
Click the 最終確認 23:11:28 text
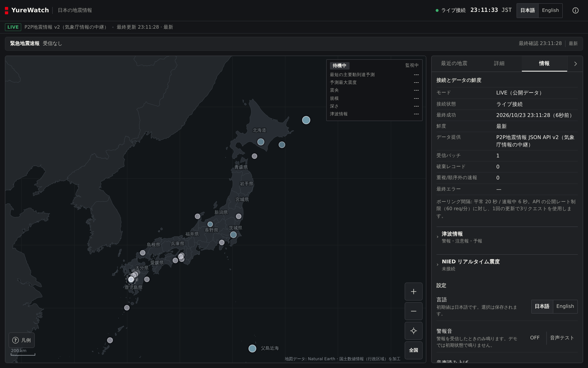point(540,44)
